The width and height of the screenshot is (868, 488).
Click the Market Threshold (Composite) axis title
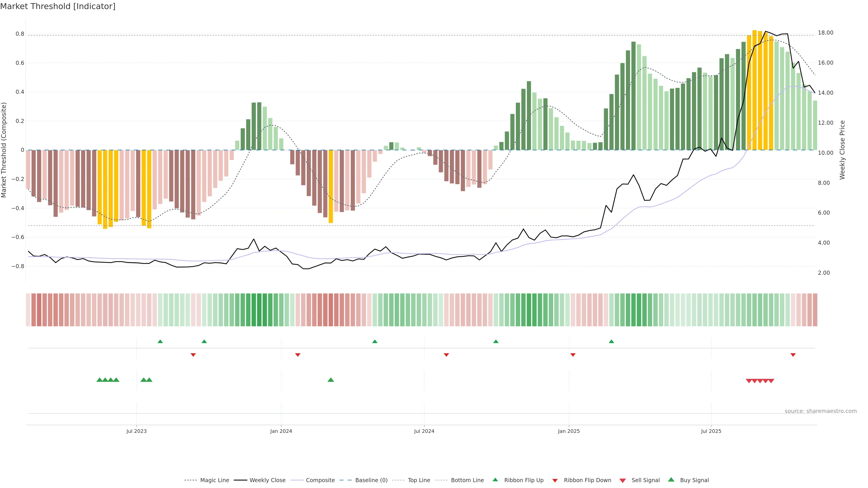4,150
